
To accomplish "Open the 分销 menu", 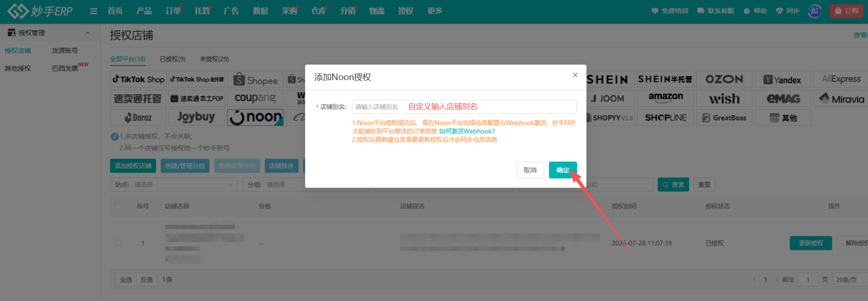I will (347, 11).
